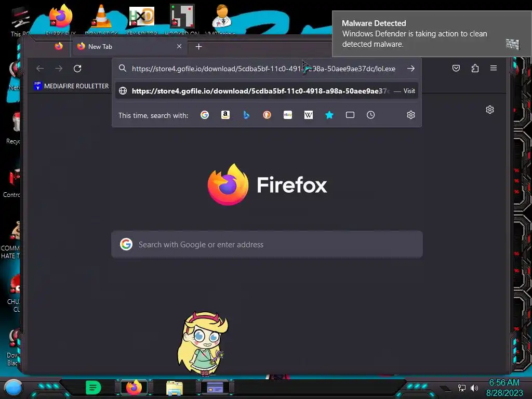Search this time with Google icon
The width and height of the screenshot is (532, 399).
[x=205, y=115]
